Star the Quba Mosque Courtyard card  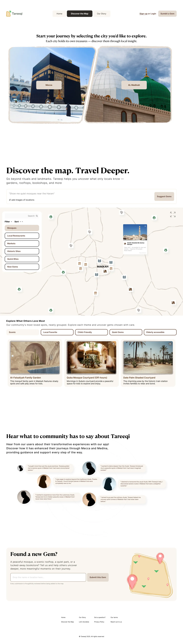tap(113, 344)
